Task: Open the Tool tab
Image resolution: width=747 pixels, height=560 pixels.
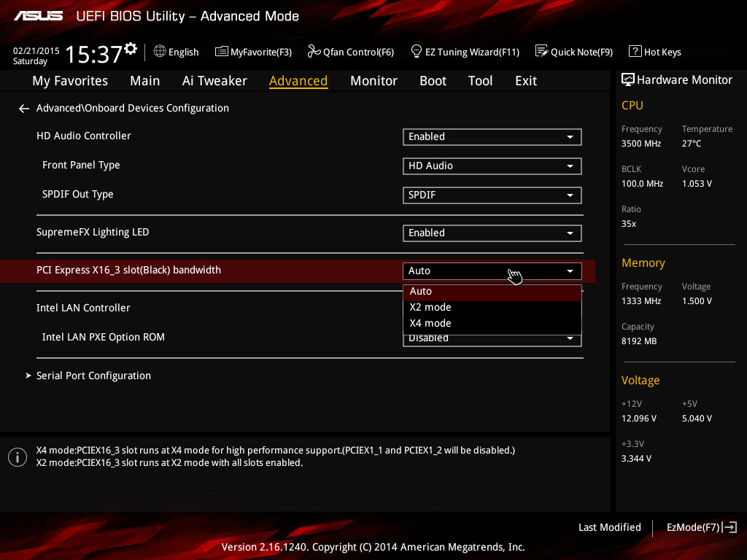Action: click(480, 81)
